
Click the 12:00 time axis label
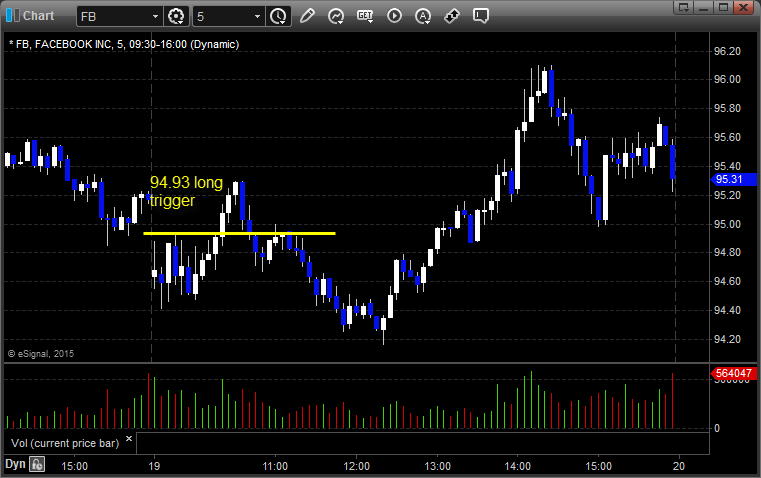point(357,466)
